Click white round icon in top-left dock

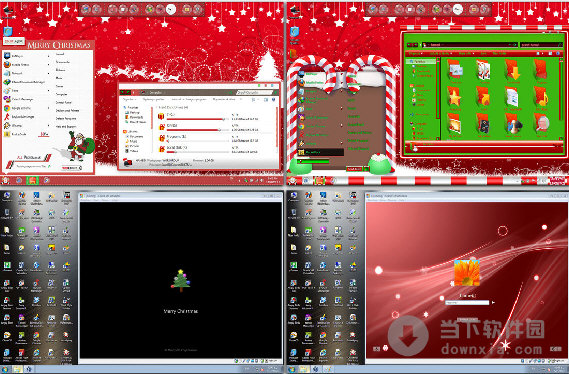click(x=171, y=9)
